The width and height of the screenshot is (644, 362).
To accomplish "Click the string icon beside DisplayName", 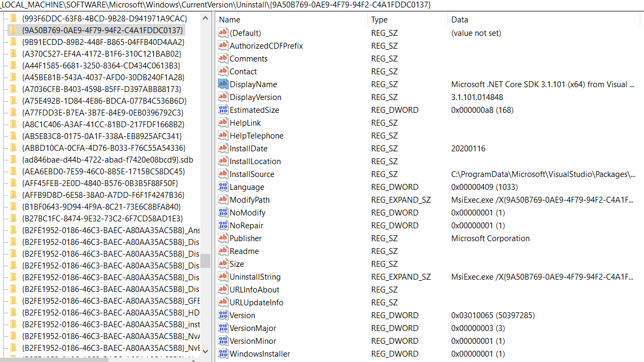I will pos(222,84).
